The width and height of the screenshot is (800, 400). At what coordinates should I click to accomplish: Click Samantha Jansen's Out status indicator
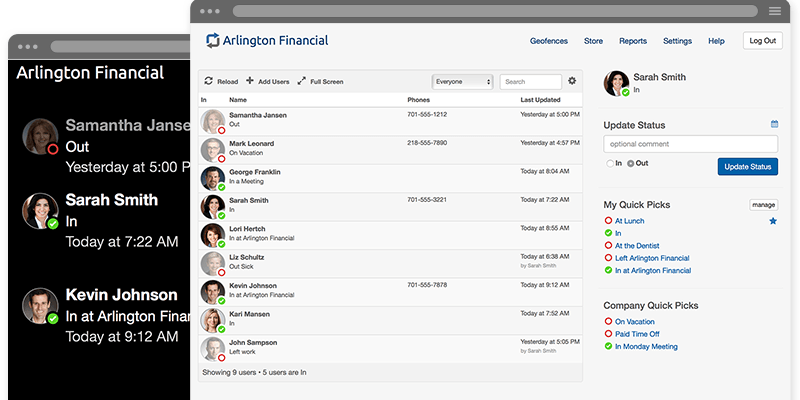click(x=221, y=130)
